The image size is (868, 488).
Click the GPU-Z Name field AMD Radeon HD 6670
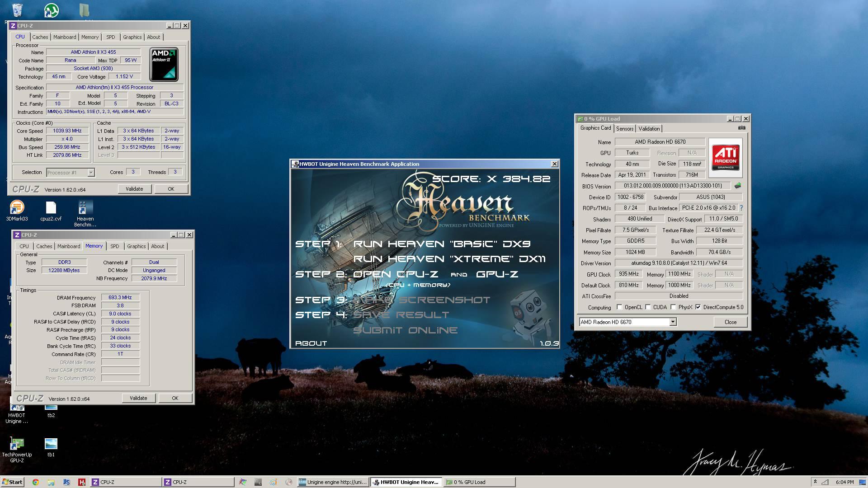pyautogui.click(x=660, y=142)
